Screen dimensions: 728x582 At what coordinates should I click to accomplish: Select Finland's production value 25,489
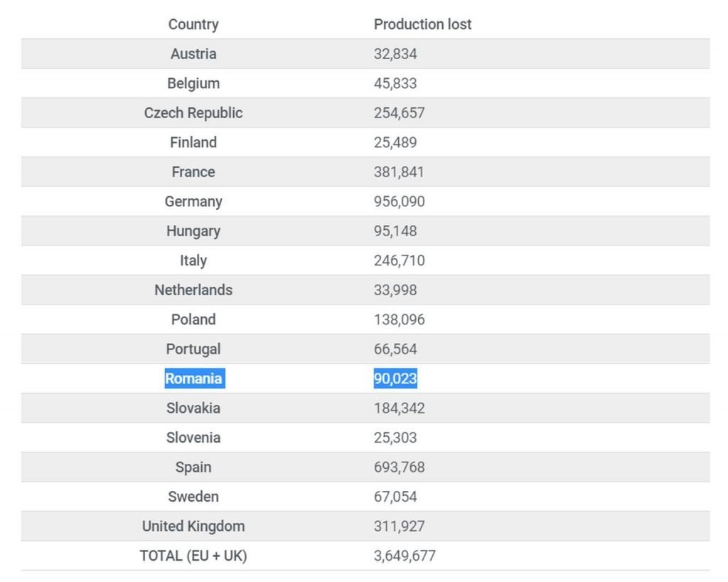coord(395,142)
